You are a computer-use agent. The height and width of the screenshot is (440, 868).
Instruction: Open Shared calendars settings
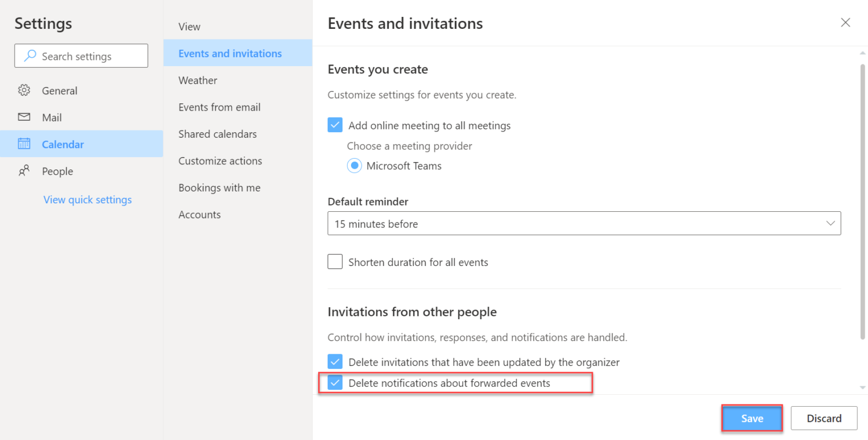click(x=238, y=134)
